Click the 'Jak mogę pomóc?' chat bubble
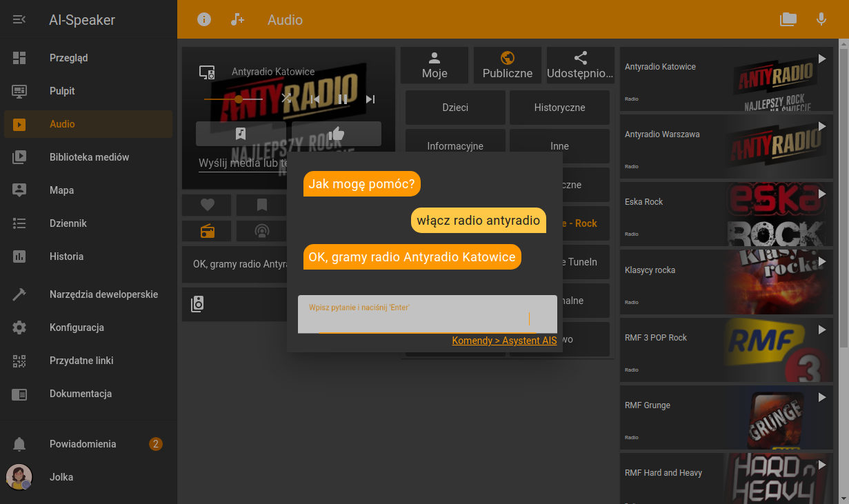The image size is (849, 504). [361, 184]
